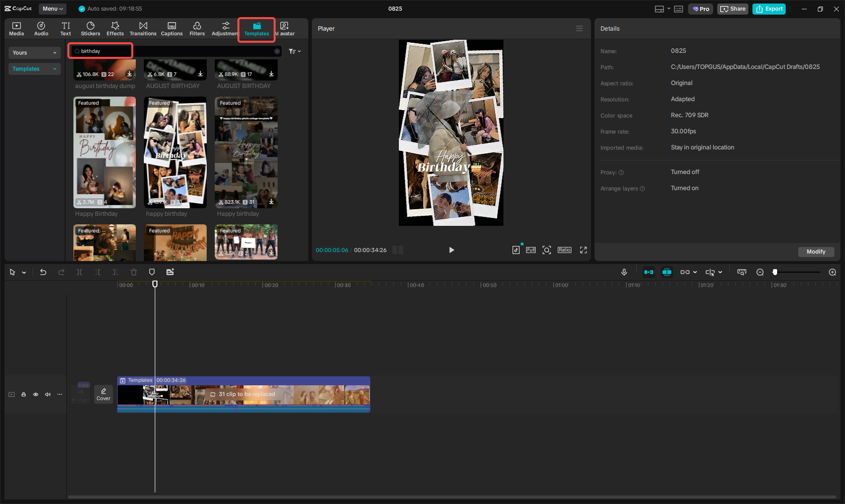Viewport: 845px width, 504px height.
Task: Open the Stickers panel
Action: (91, 28)
